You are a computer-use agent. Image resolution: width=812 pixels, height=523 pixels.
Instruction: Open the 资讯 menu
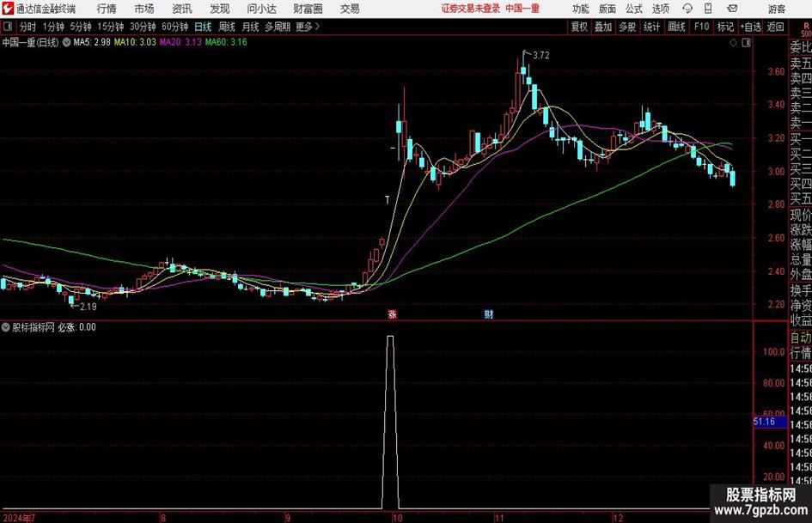(182, 9)
